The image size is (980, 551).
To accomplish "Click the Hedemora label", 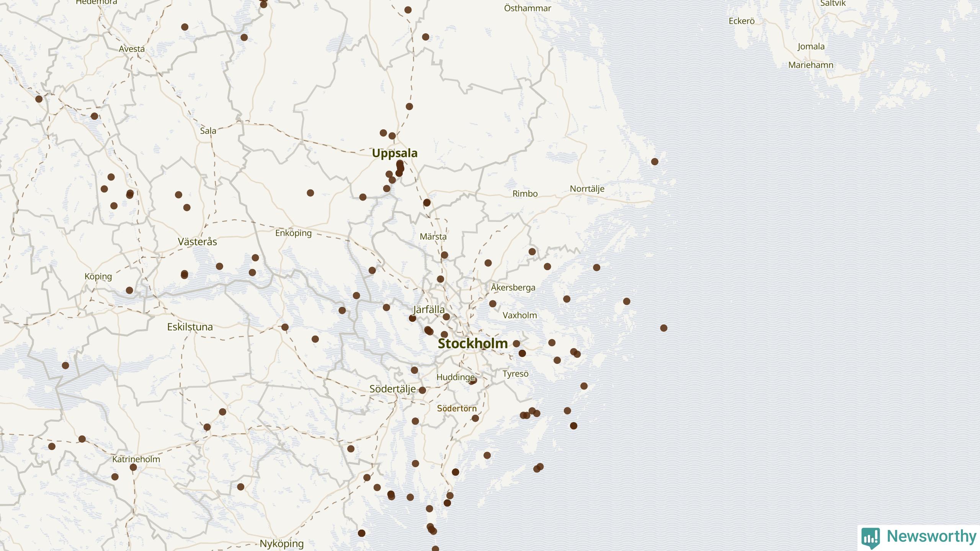I will click(x=96, y=2).
